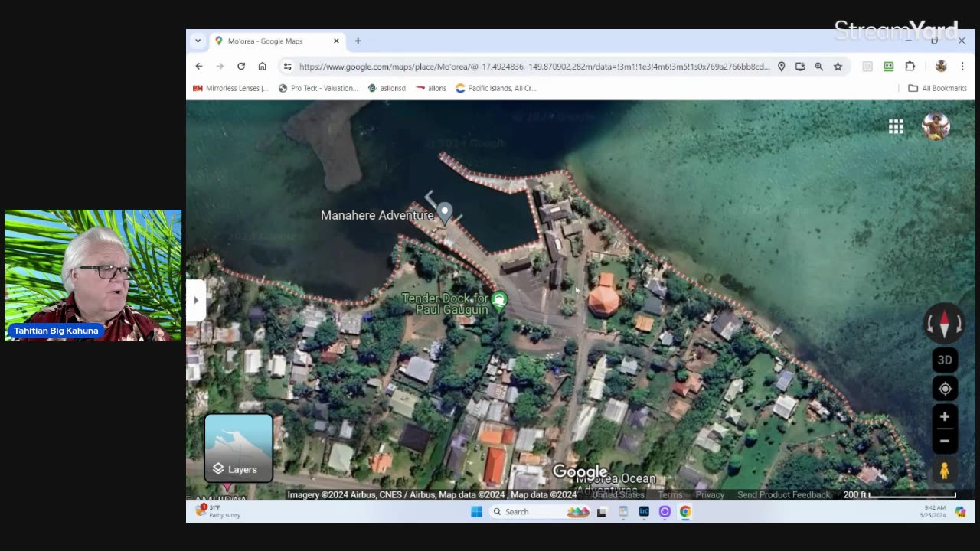
Task: Open Chrome from the taskbar
Action: coord(685,512)
